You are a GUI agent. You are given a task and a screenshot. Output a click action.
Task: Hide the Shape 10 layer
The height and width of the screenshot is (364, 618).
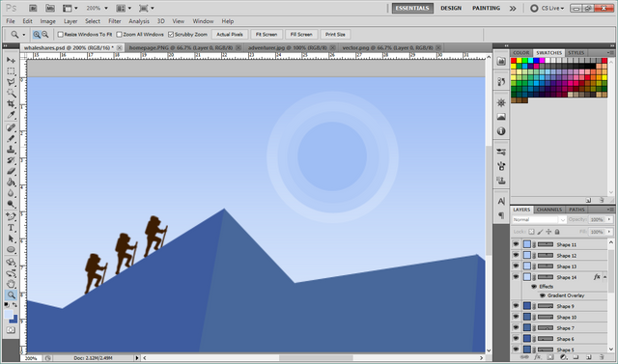516,317
